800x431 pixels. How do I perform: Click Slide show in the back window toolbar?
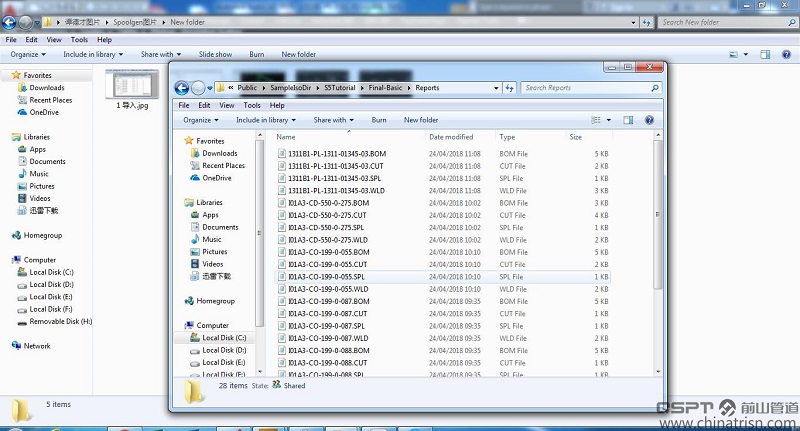tap(215, 54)
